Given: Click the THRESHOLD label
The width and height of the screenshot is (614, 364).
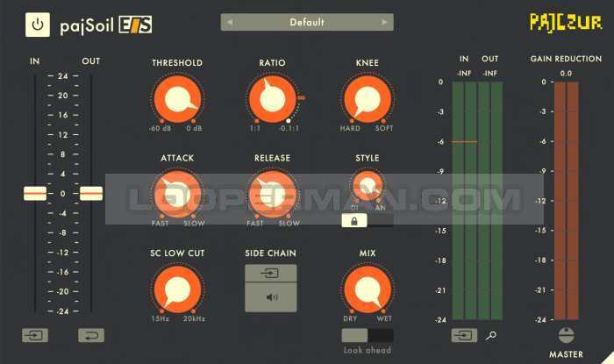Looking at the screenshot, I should point(177,62).
